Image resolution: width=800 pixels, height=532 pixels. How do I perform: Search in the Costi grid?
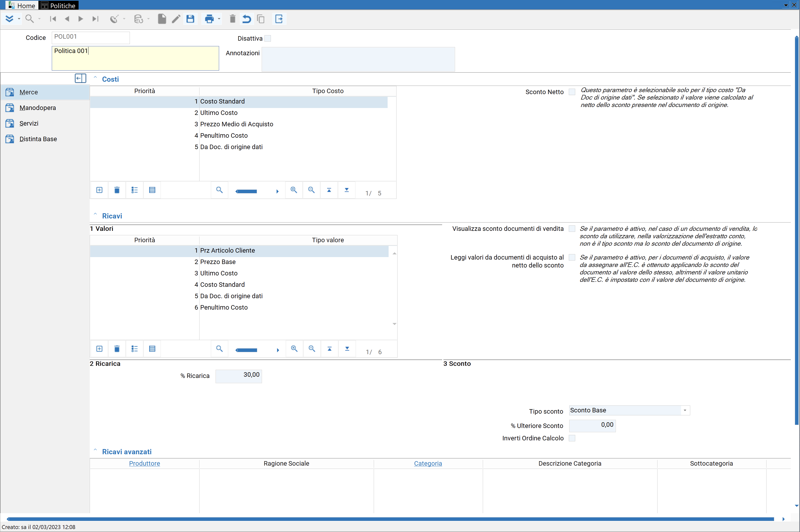point(219,190)
